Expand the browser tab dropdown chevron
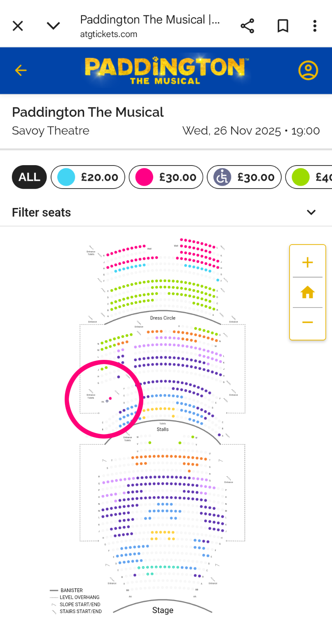Viewport: 332px width, 644px height. click(x=53, y=26)
